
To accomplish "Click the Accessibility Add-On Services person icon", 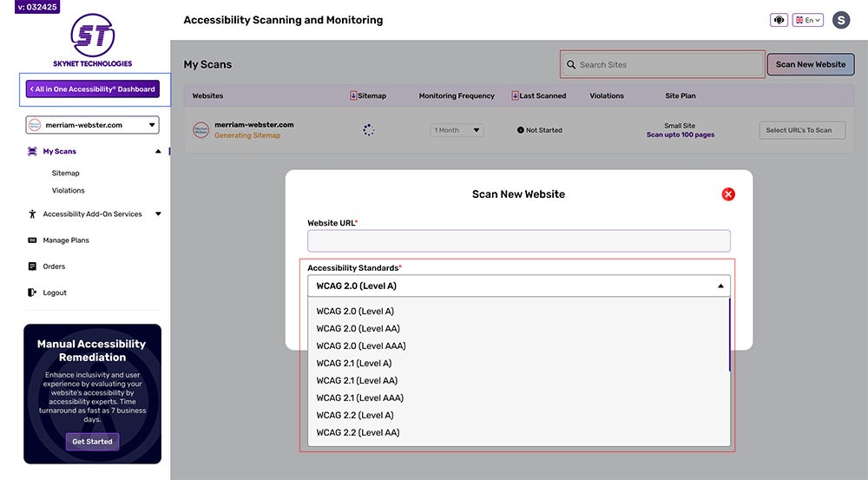I will click(x=32, y=214).
